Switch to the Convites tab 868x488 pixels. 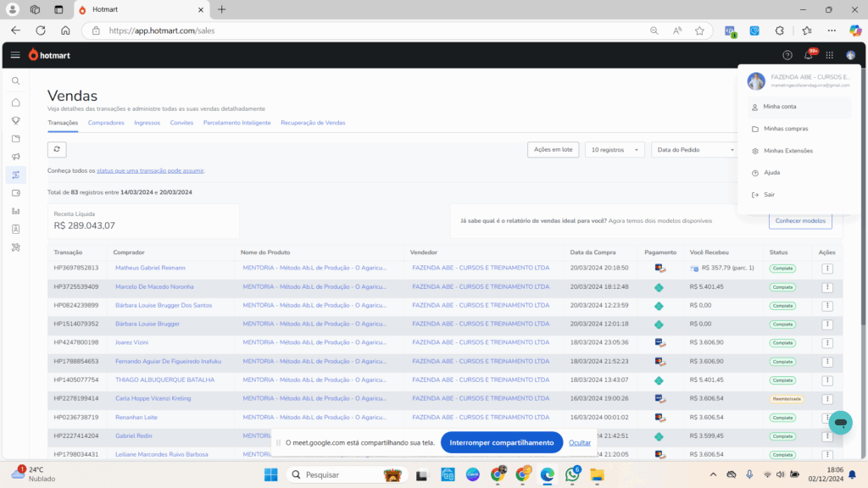pyautogui.click(x=181, y=123)
